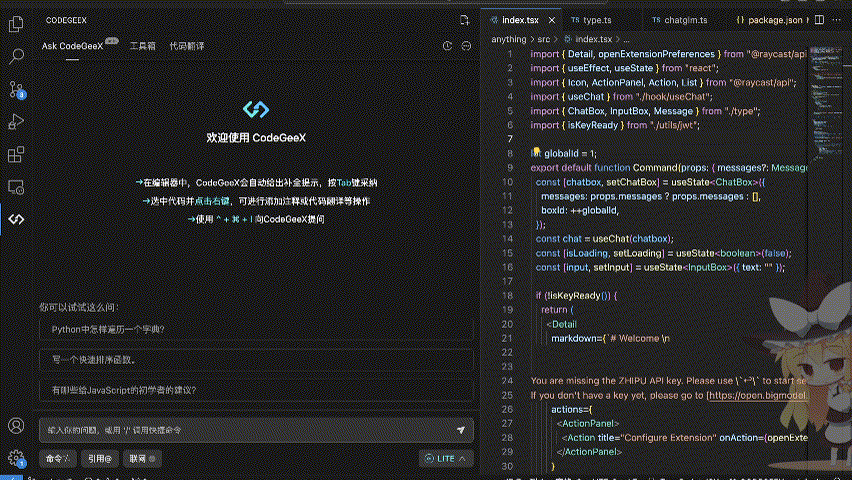
Task: Click the breadcrumb ellipsis symbol item
Action: [627, 39]
